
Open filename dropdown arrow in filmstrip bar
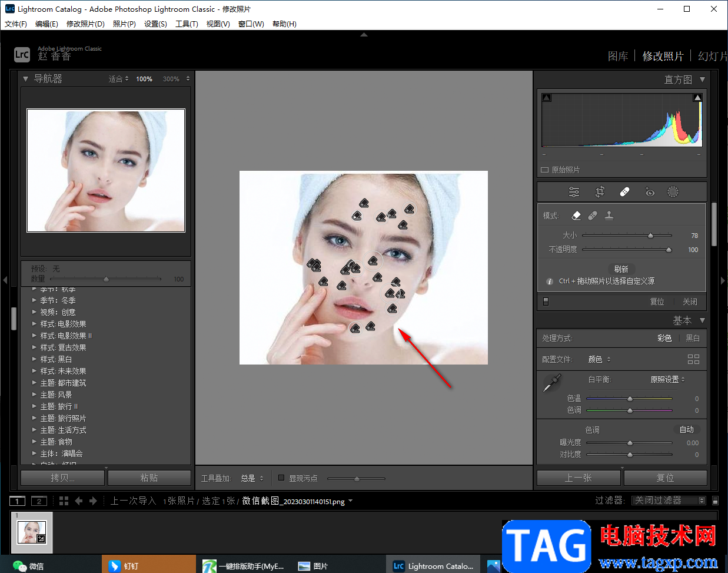(351, 501)
